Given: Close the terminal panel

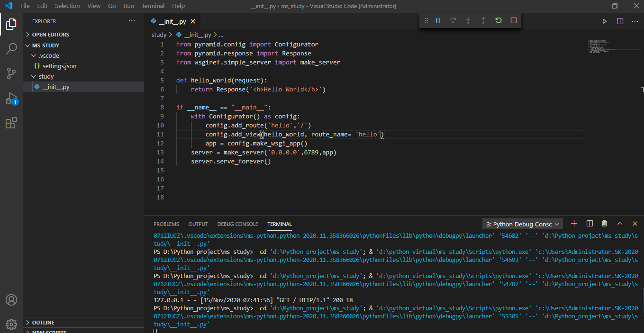Looking at the screenshot, I should [x=635, y=224].
